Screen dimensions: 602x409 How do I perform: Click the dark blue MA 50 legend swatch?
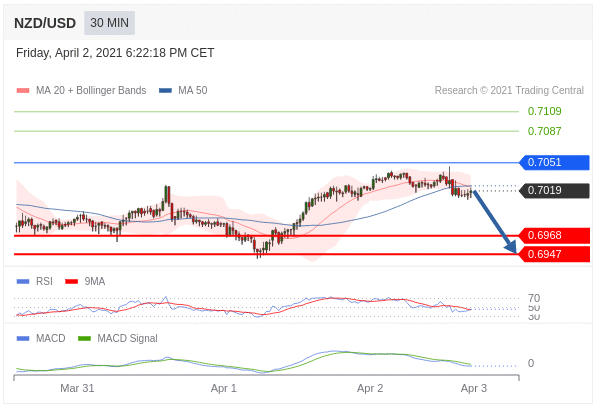click(165, 91)
